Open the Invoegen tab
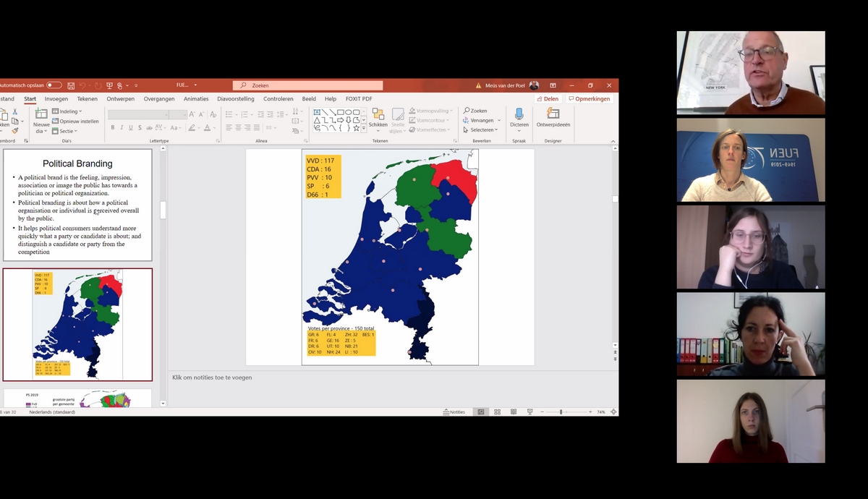This screenshot has width=868, height=499. 56,99
